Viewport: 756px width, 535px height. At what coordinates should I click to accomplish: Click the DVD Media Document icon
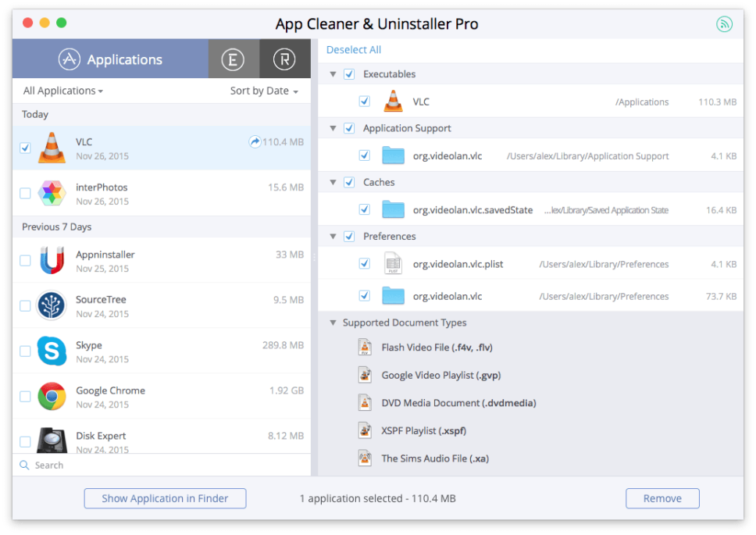pos(365,402)
